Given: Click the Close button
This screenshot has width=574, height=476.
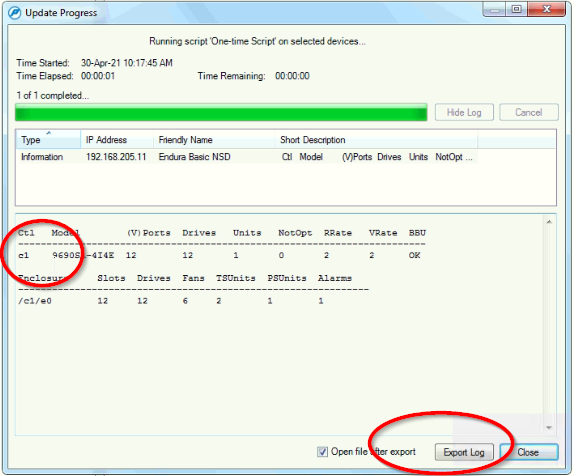Looking at the screenshot, I should tap(528, 452).
